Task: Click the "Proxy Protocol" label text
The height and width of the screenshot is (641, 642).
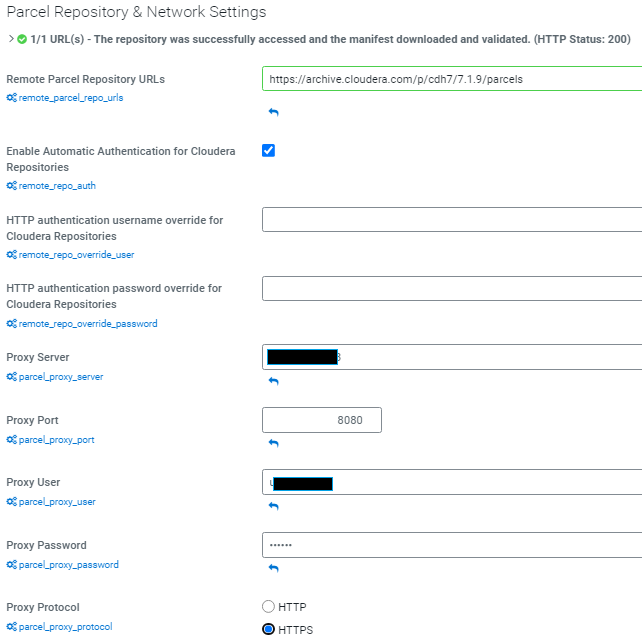Action: [43, 607]
